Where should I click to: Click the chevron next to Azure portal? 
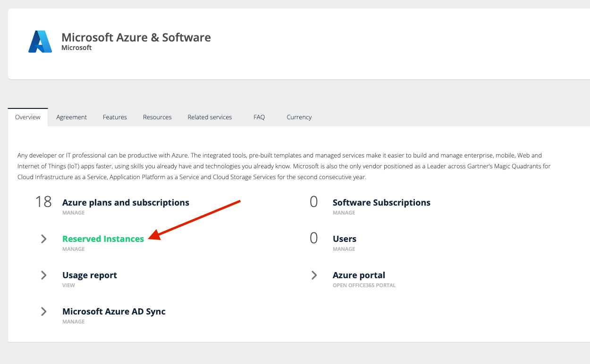314,275
